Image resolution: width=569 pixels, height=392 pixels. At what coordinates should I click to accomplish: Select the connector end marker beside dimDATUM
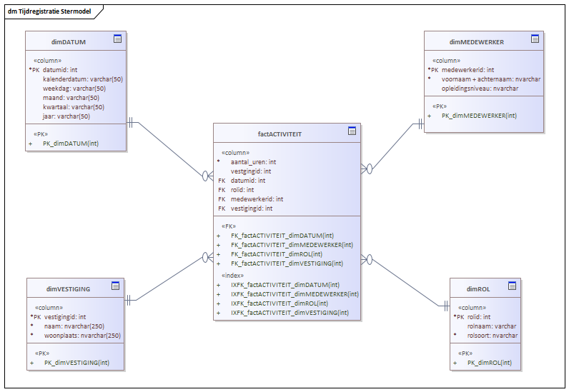coord(132,122)
